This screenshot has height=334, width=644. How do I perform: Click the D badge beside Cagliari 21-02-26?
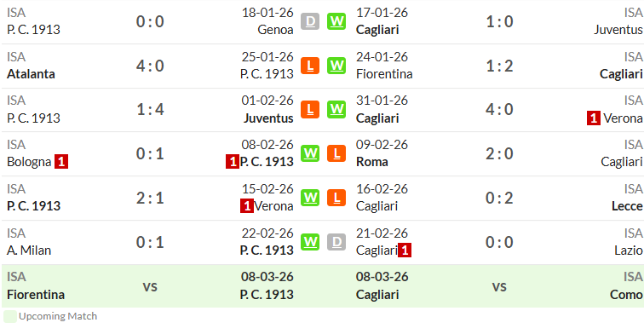tap(336, 242)
